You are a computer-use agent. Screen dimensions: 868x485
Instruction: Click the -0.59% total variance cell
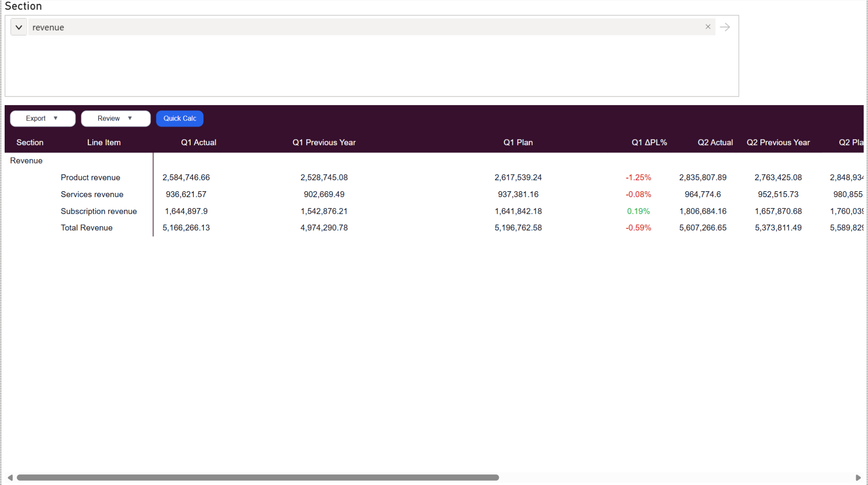coord(638,228)
